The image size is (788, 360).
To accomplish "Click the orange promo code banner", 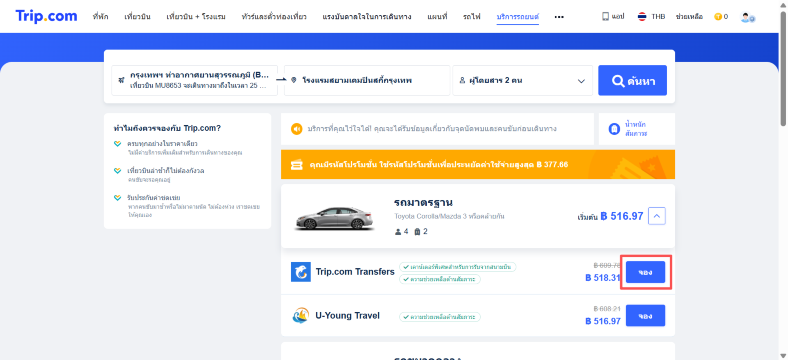I will tap(478, 164).
